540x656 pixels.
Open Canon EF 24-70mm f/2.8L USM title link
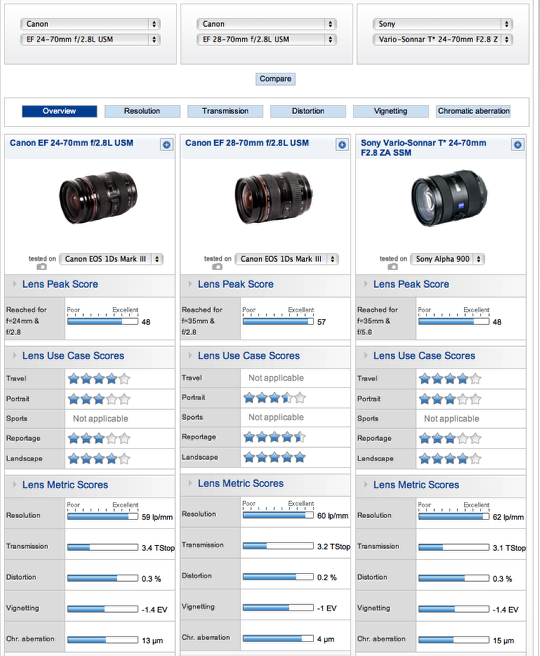72,143
